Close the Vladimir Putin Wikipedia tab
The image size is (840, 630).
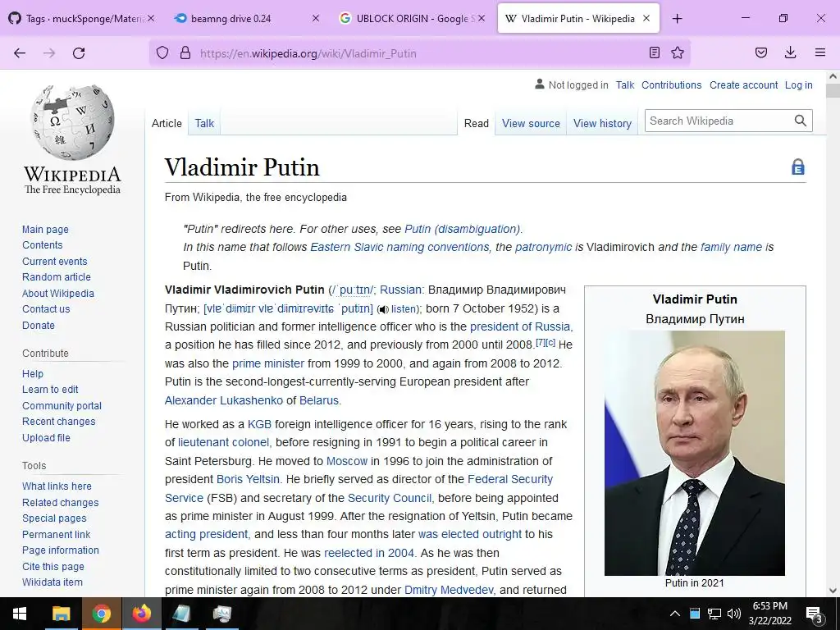[646, 18]
